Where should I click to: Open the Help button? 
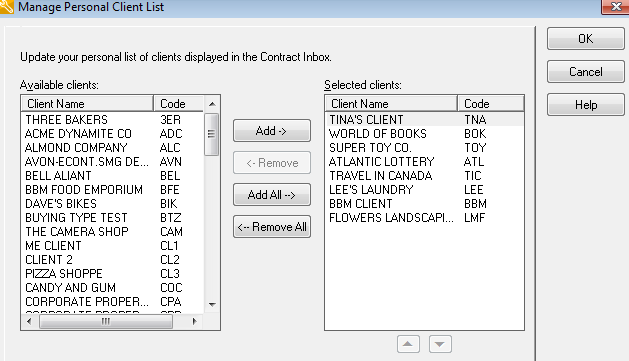(x=586, y=105)
